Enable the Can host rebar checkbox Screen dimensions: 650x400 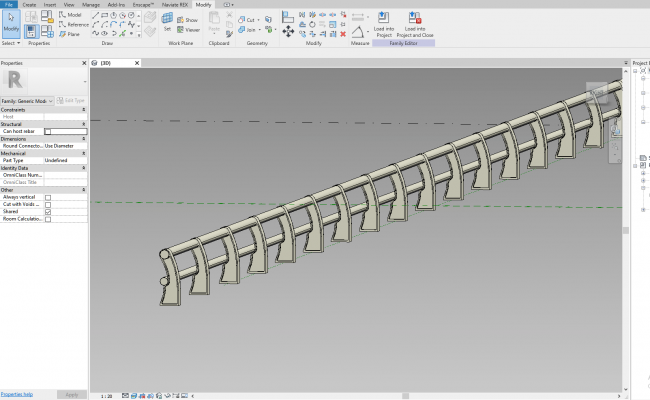tap(48, 131)
